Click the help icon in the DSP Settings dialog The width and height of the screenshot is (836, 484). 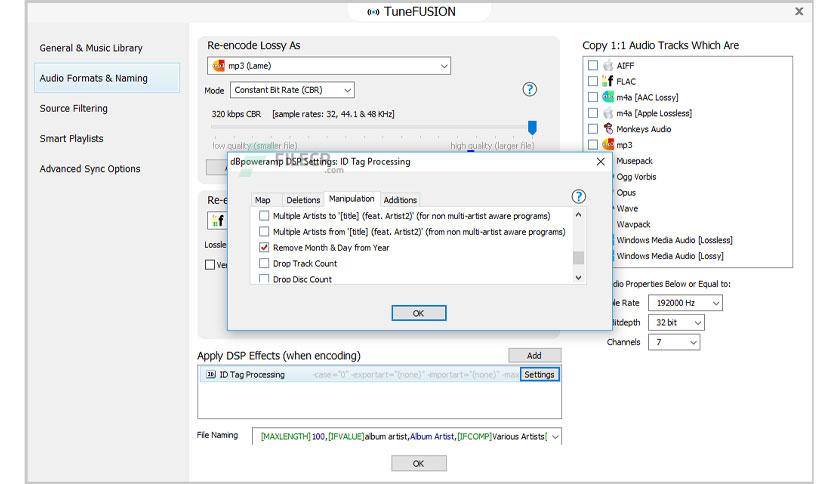[578, 197]
